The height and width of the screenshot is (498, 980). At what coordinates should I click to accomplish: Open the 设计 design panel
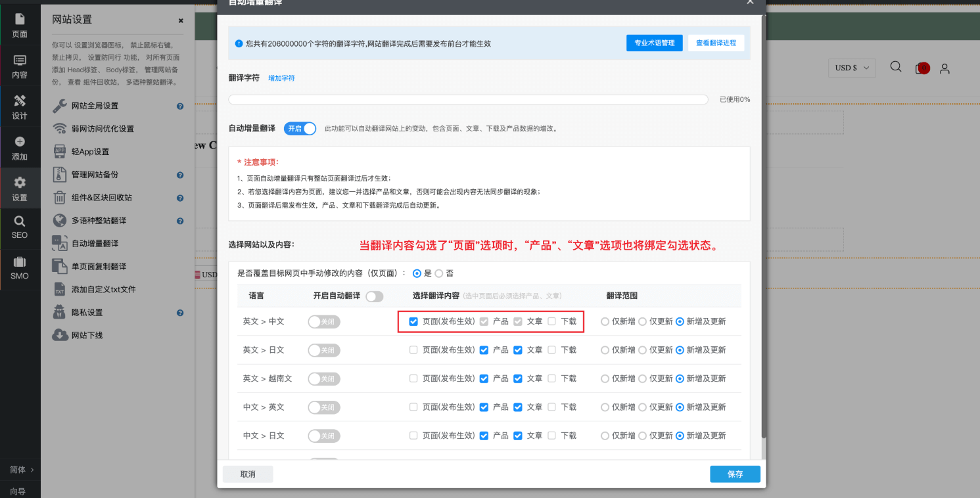click(x=20, y=107)
